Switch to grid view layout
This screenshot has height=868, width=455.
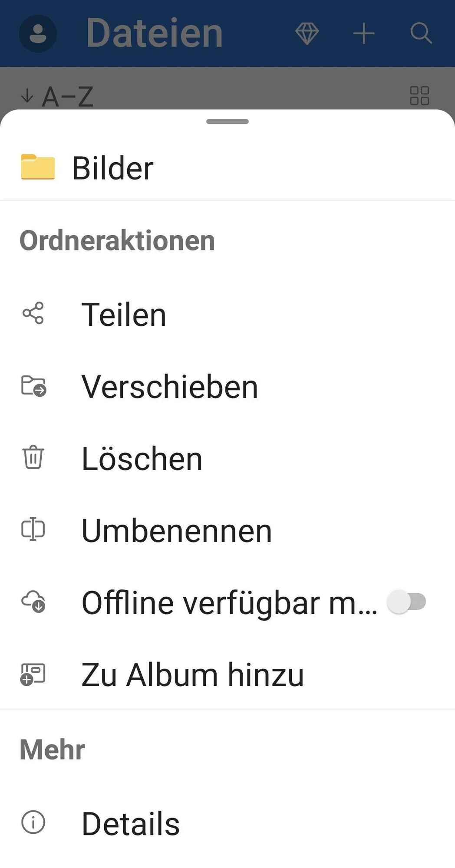tap(419, 95)
